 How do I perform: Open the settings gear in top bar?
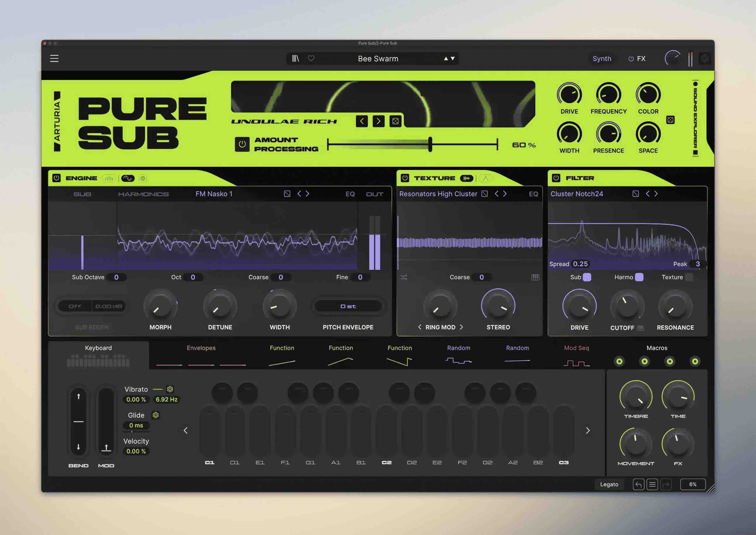point(705,59)
